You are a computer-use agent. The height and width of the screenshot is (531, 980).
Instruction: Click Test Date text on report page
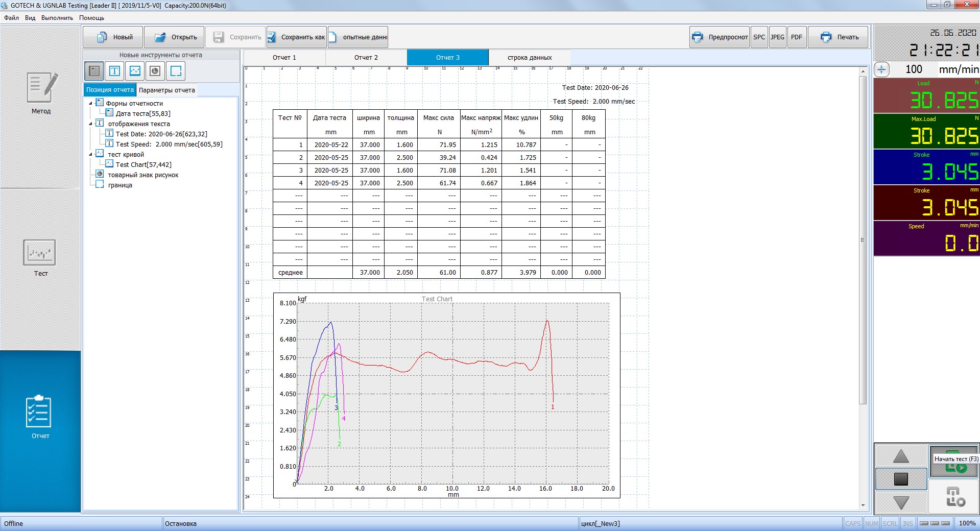tap(595, 88)
